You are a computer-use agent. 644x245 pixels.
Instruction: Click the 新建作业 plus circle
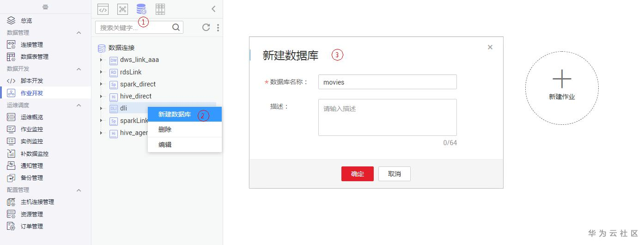pos(562,88)
